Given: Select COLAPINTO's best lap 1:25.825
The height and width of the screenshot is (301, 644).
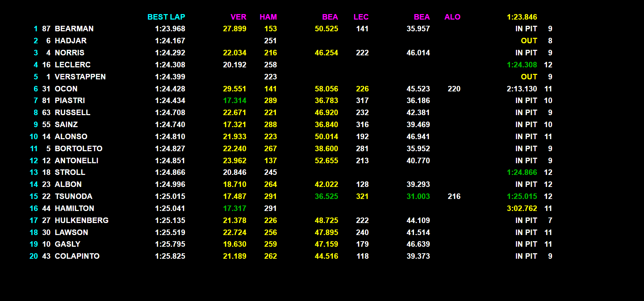Looking at the screenshot, I should (x=170, y=256).
